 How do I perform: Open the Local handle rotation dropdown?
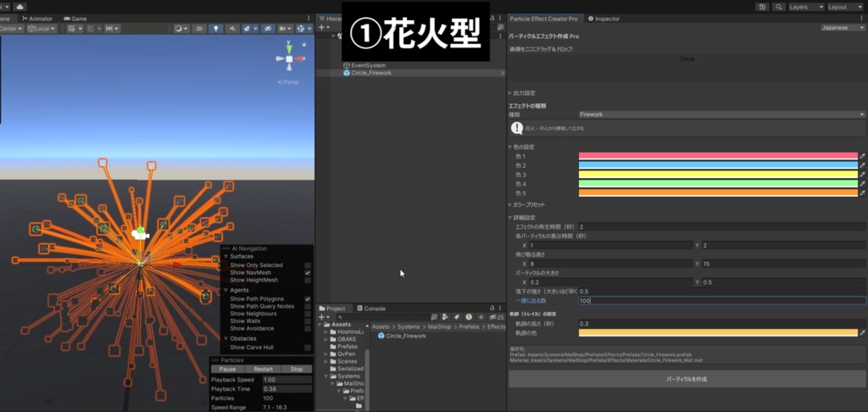(42, 28)
